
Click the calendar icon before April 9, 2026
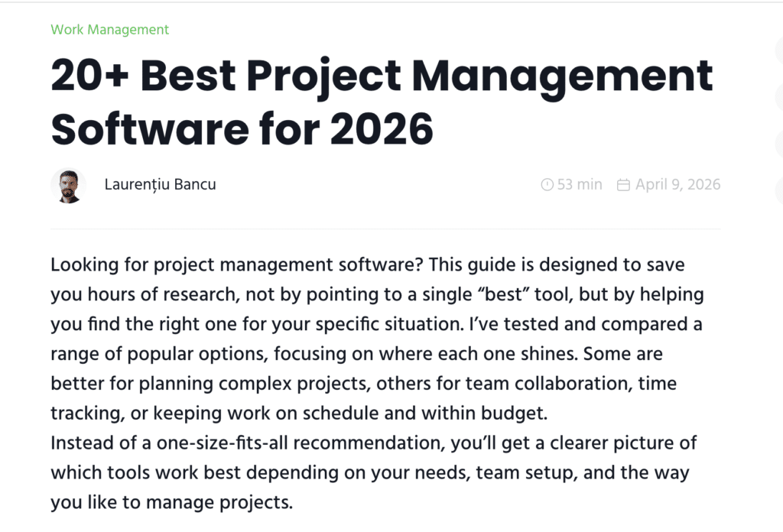[623, 185]
